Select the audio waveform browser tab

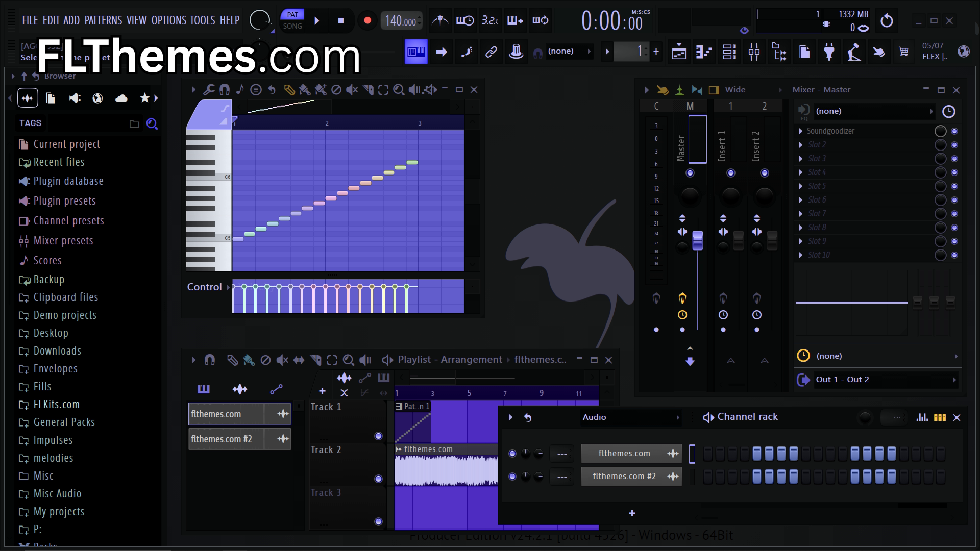pyautogui.click(x=28, y=98)
